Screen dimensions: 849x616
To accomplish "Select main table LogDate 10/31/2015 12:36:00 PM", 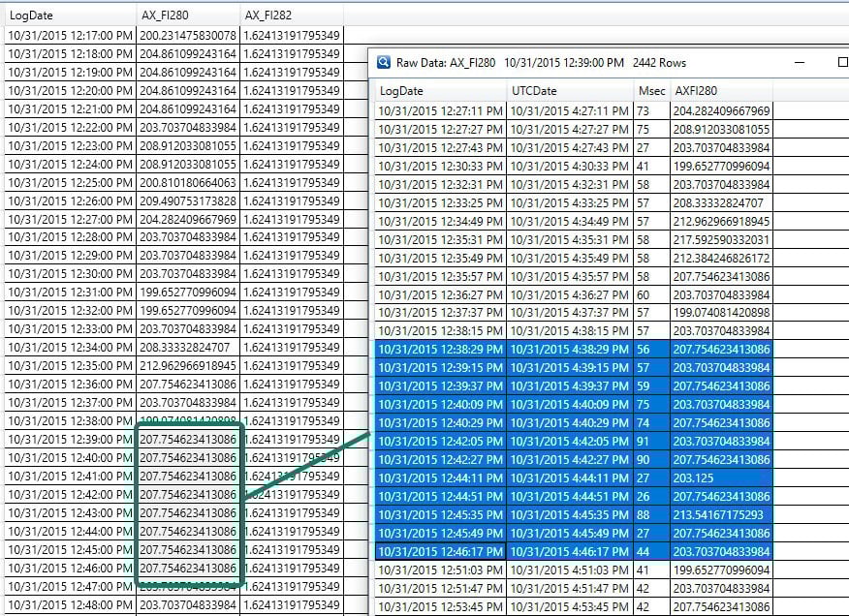I will pos(71,385).
